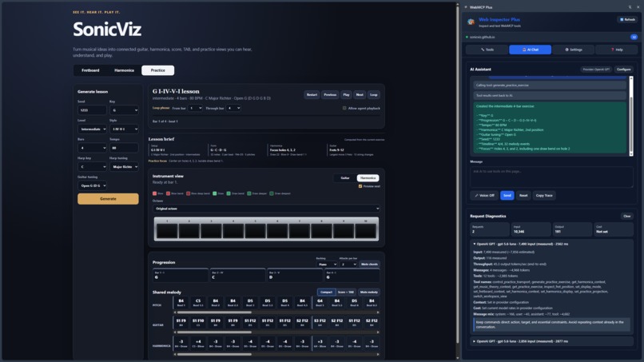Toggle the Loop button
Viewport: 644px width, 362px height.
tap(374, 95)
